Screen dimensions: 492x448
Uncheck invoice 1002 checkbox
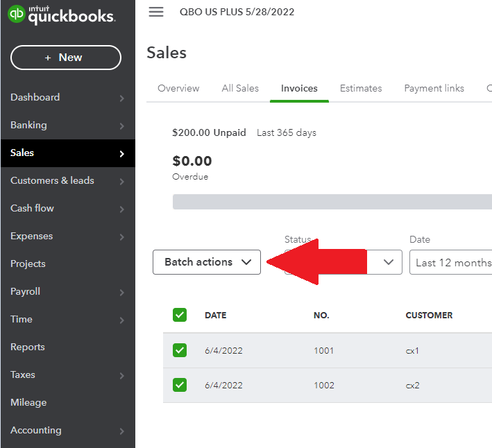(x=180, y=385)
